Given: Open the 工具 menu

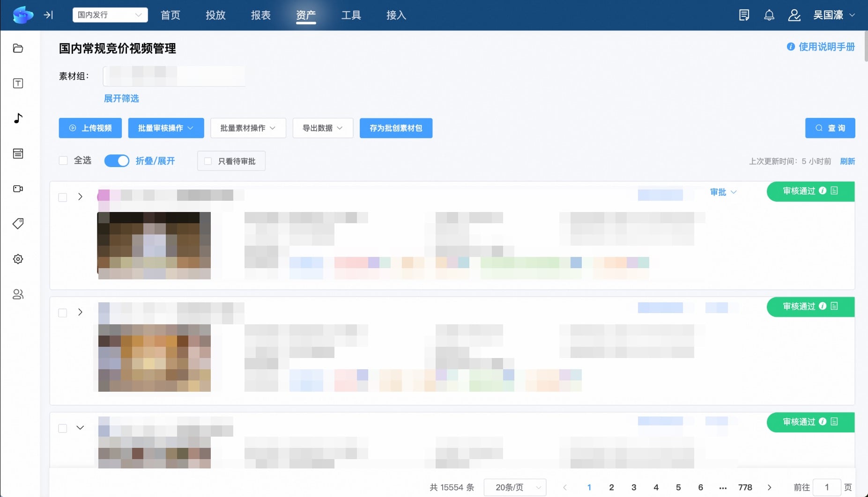Looking at the screenshot, I should pos(351,15).
